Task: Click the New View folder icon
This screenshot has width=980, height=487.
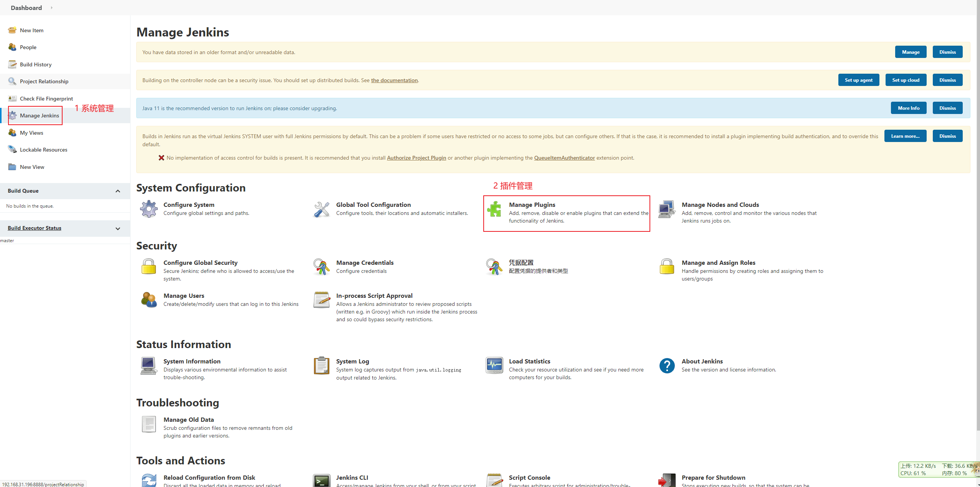Action: pyautogui.click(x=12, y=167)
